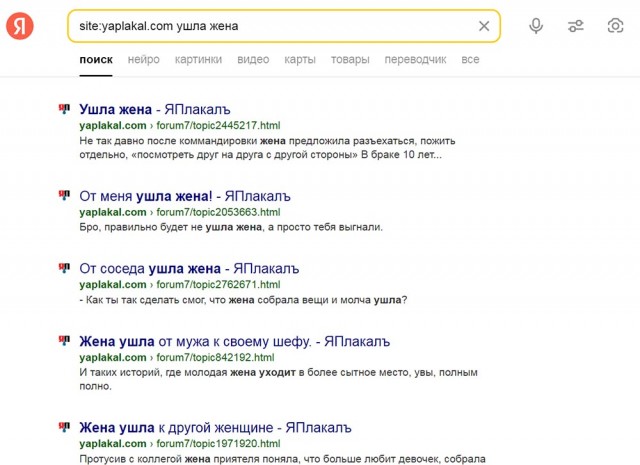Go to the товары tab
This screenshot has width=640, height=465.
tap(350, 60)
